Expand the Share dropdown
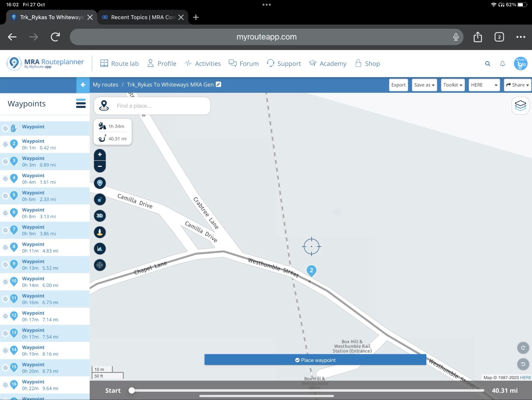This screenshot has height=400, width=532. tap(518, 85)
